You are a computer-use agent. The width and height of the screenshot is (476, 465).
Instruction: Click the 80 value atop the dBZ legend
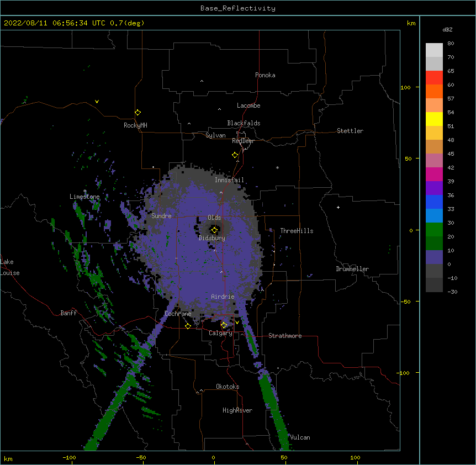coord(451,44)
